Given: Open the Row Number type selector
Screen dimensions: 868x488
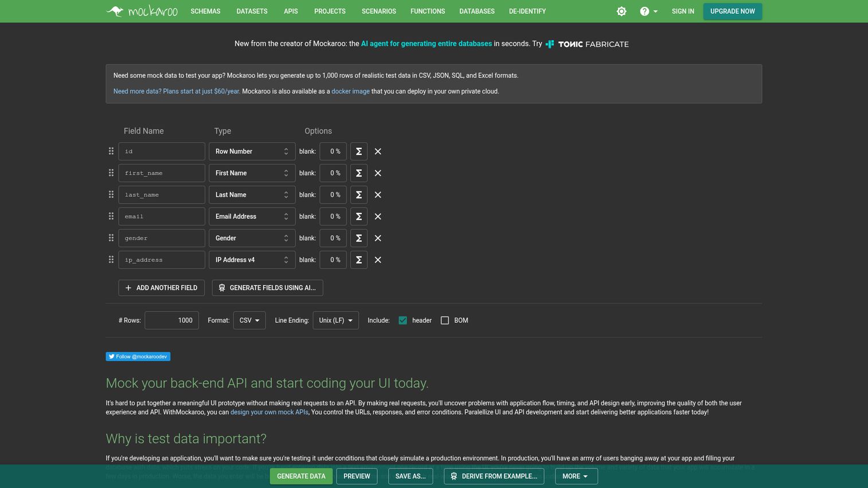Looking at the screenshot, I should coord(252,151).
